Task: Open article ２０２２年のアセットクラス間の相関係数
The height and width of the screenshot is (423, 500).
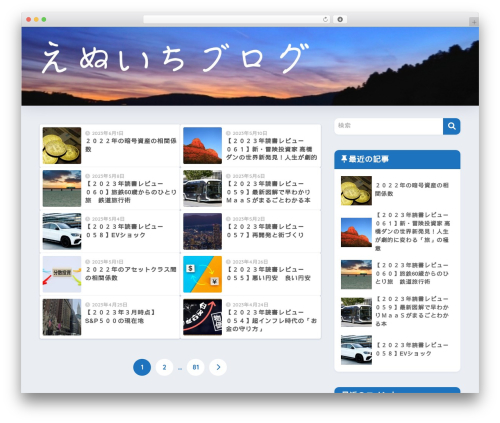Action: click(131, 274)
